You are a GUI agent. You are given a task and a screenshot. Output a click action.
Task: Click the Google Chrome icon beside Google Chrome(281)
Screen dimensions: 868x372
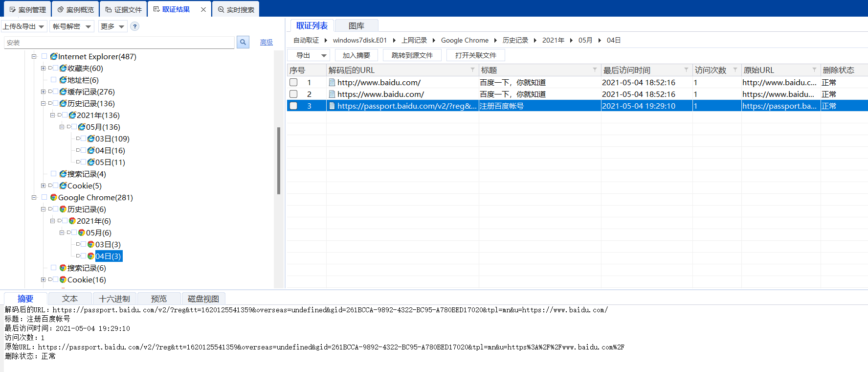pyautogui.click(x=54, y=197)
